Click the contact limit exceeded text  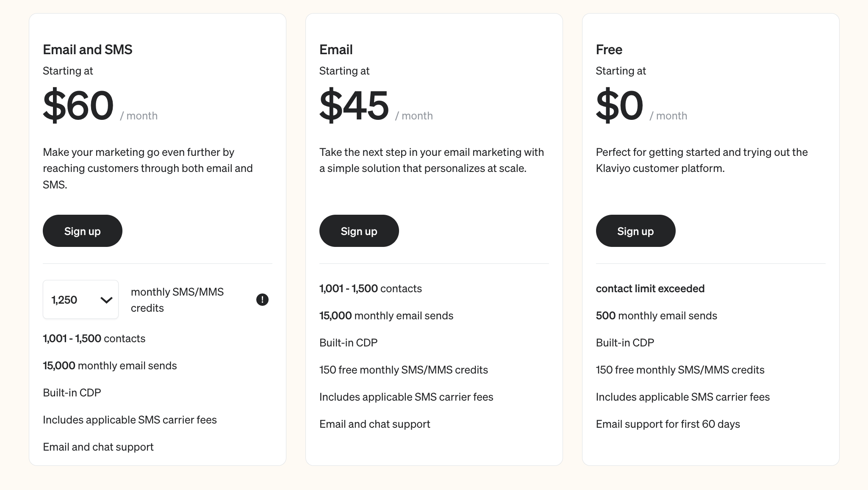point(650,288)
